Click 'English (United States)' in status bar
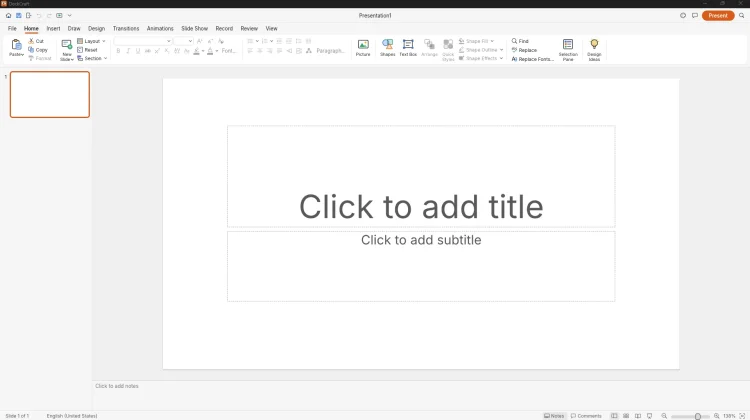Viewport: 750px width, 420px height. (x=72, y=416)
